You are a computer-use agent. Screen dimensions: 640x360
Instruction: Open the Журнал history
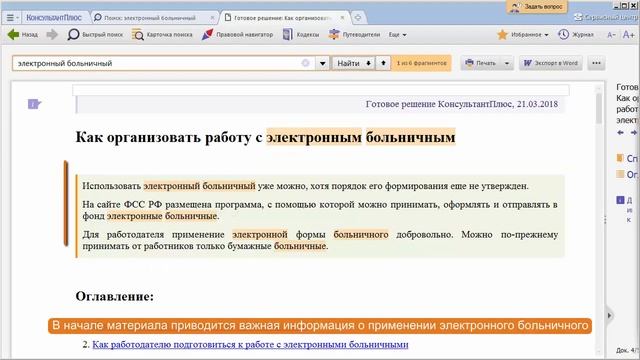(576, 35)
